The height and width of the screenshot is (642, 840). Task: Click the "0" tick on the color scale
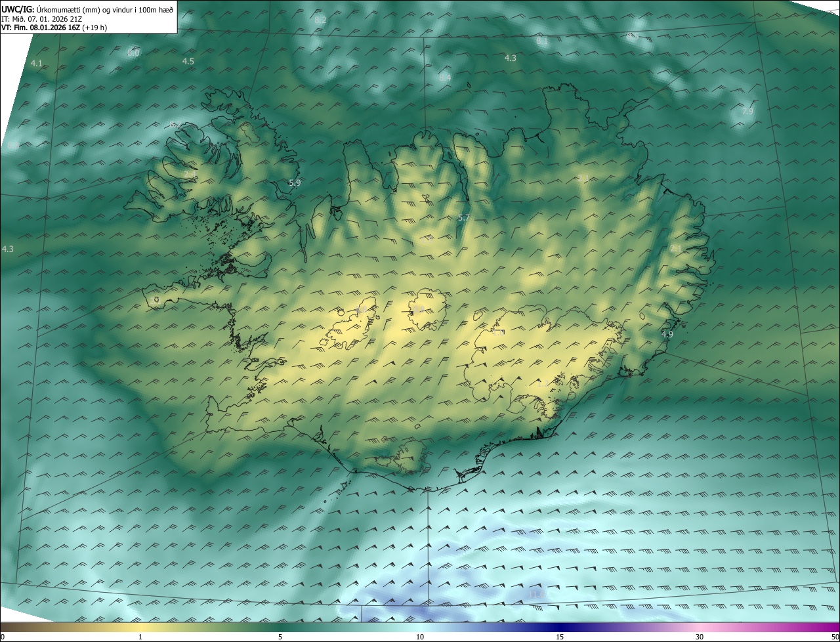pos(3,637)
